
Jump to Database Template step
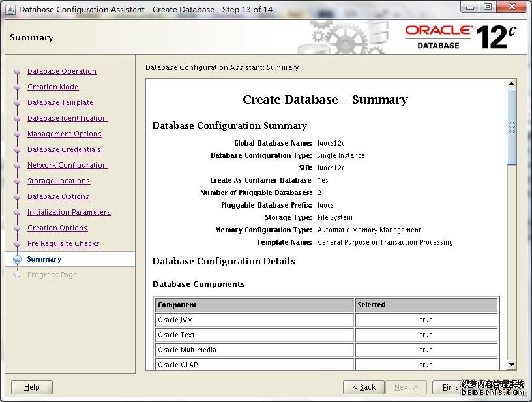tap(60, 103)
